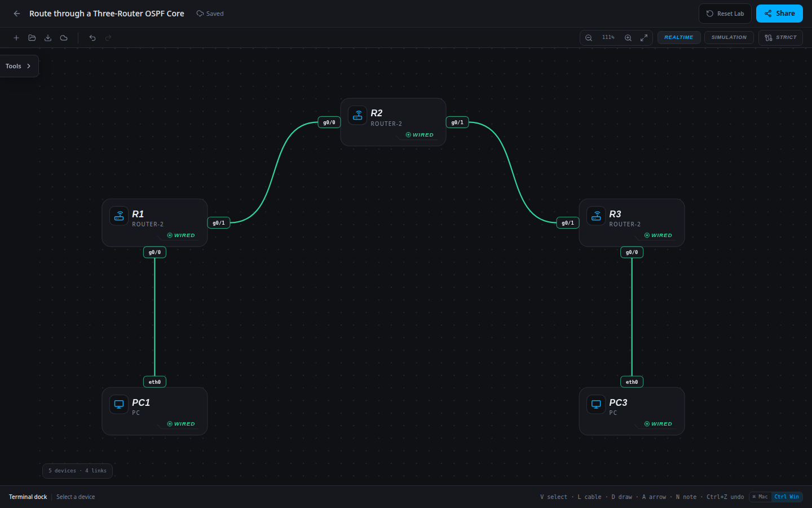Zoom in with the plus magnifier

pyautogui.click(x=628, y=38)
